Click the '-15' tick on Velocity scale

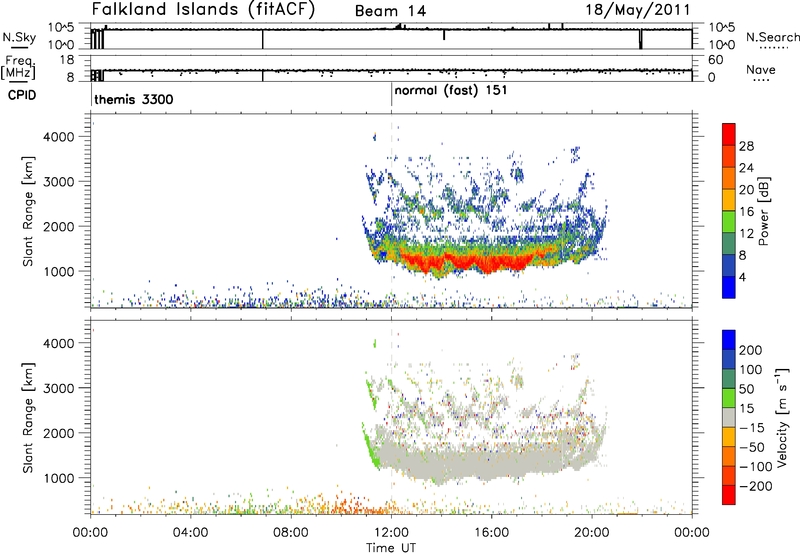pos(751,428)
